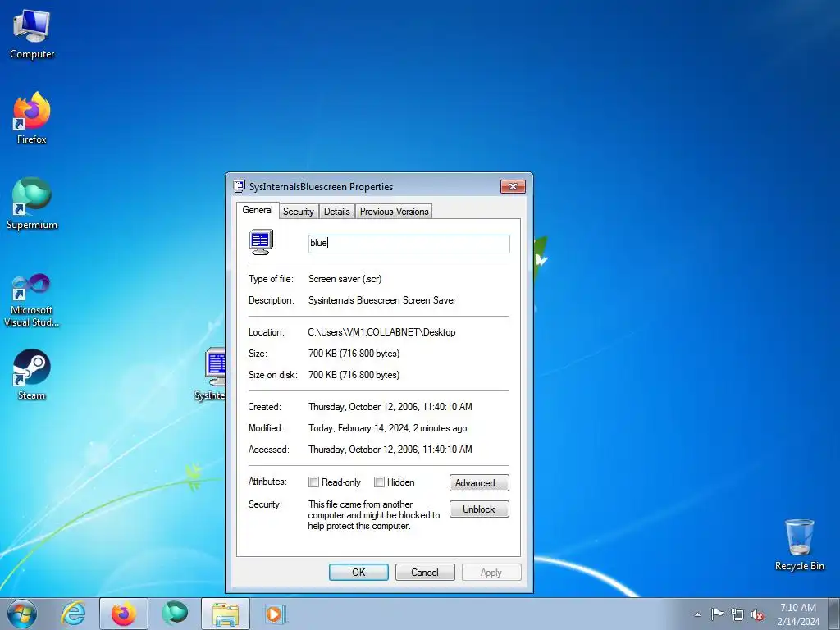Open the network tray icon

(737, 614)
